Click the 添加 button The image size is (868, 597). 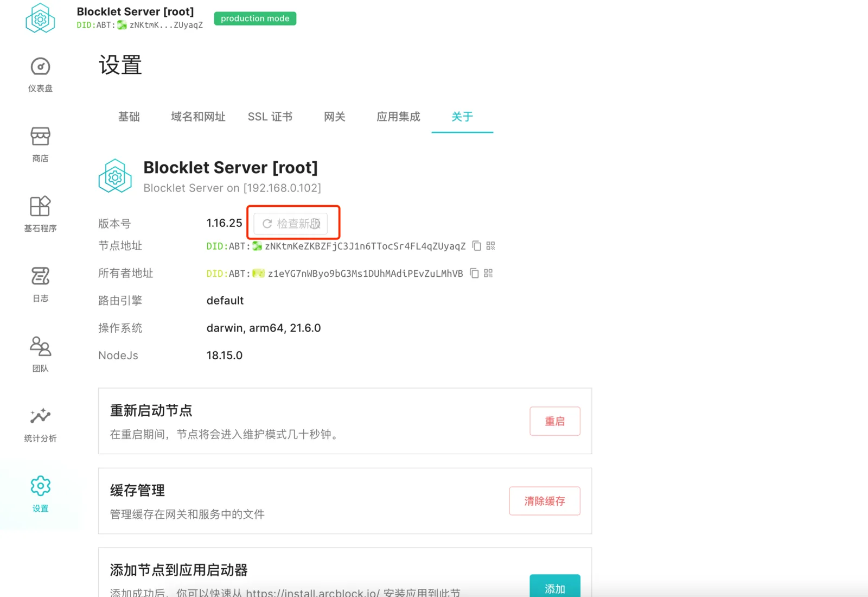coord(555,587)
